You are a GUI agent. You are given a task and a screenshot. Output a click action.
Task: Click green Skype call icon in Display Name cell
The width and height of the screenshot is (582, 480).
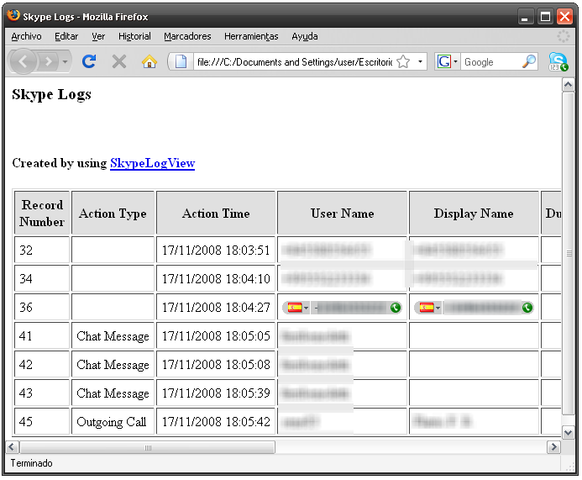point(527,308)
